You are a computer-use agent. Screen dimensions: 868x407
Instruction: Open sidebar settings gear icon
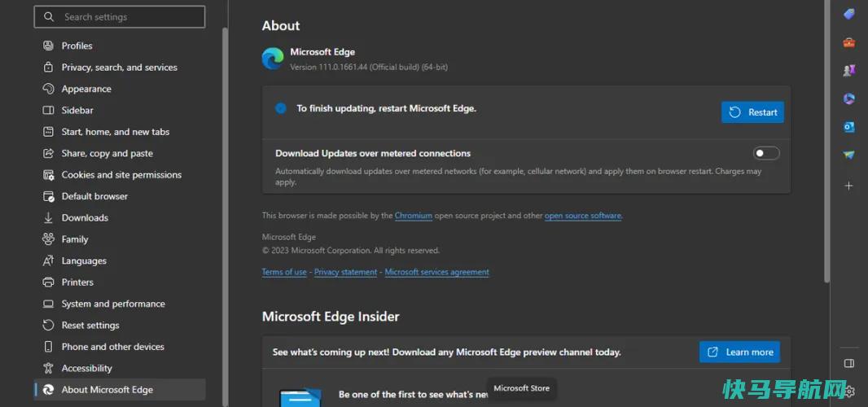[x=851, y=391]
